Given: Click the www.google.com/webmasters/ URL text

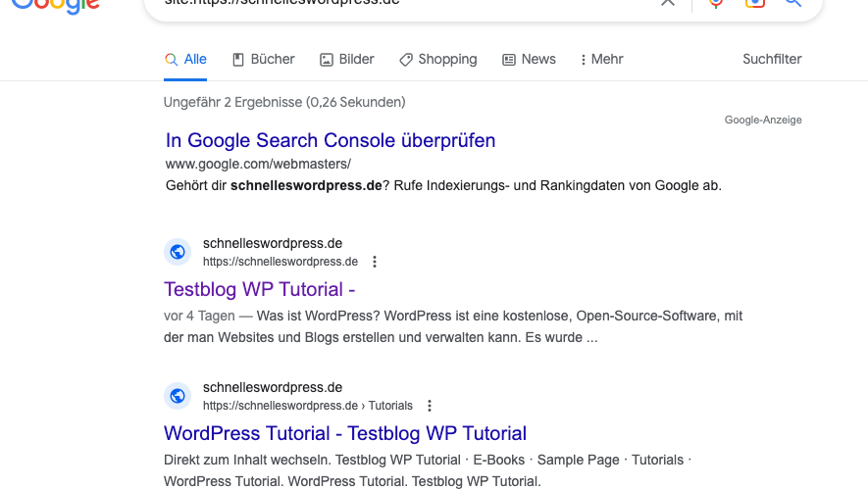Looking at the screenshot, I should click(258, 165).
